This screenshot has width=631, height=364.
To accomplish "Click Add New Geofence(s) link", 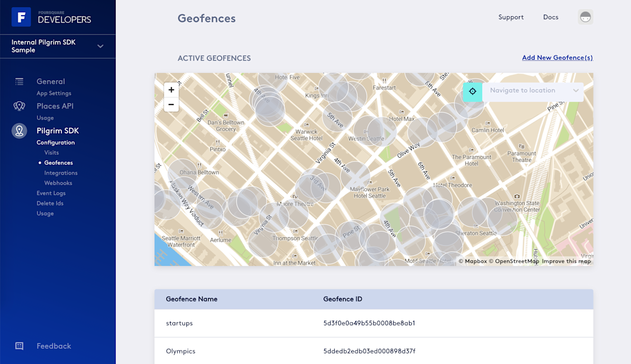I will (x=557, y=57).
